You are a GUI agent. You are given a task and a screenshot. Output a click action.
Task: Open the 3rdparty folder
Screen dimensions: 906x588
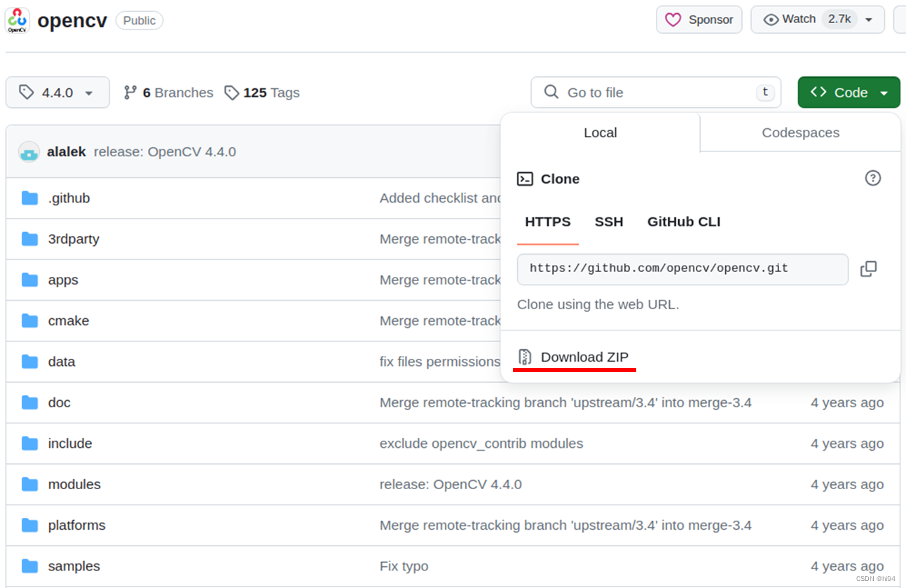(x=74, y=238)
